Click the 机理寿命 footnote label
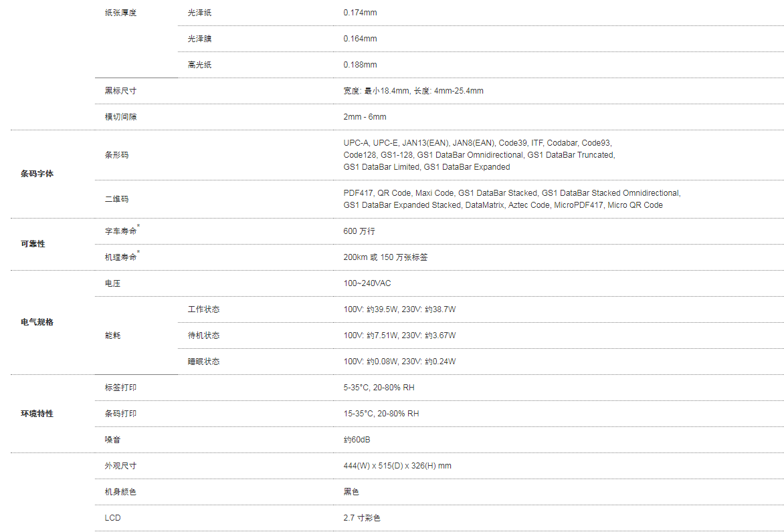 click(x=122, y=256)
